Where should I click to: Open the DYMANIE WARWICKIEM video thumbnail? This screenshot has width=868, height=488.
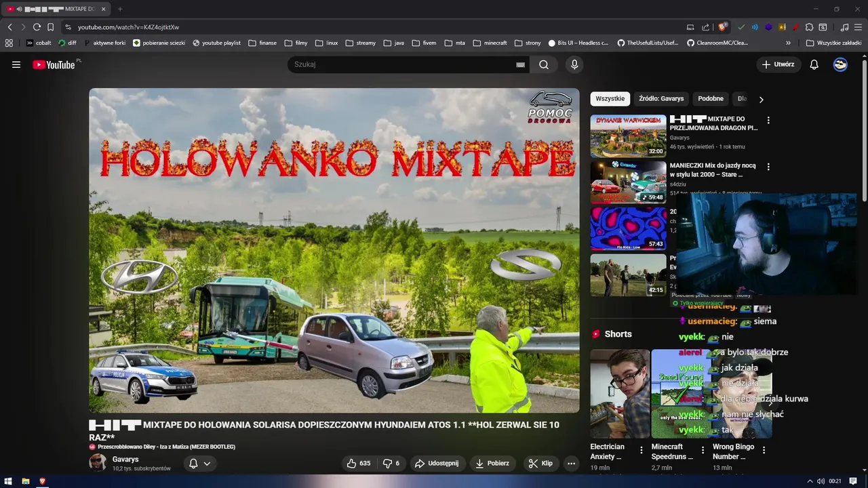pos(628,136)
